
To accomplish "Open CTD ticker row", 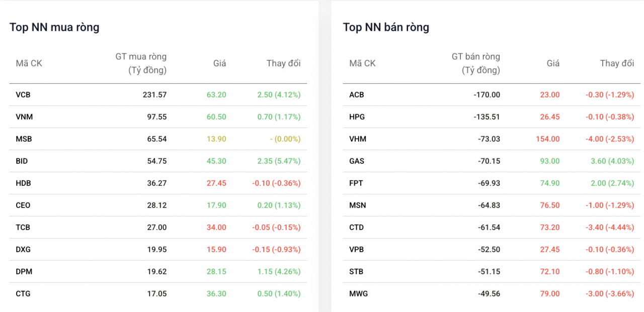I will pyautogui.click(x=357, y=227).
